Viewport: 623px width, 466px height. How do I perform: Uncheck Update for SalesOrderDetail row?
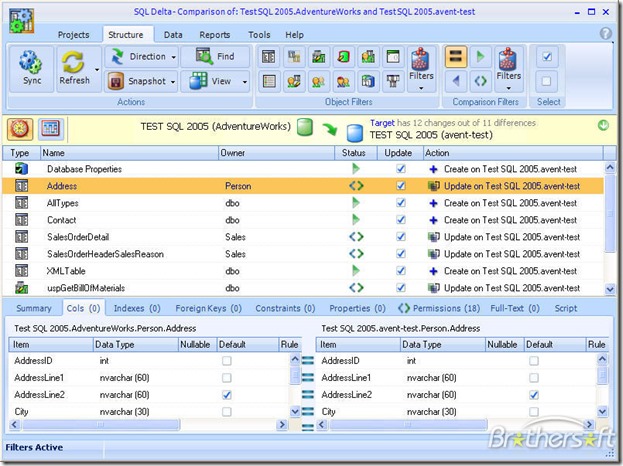(400, 237)
